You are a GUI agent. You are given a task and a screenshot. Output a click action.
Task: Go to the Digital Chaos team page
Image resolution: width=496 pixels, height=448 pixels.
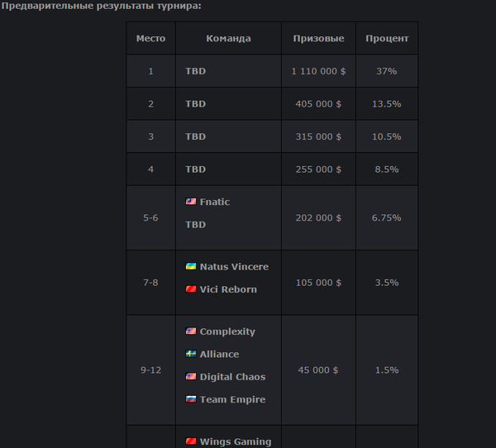232,377
